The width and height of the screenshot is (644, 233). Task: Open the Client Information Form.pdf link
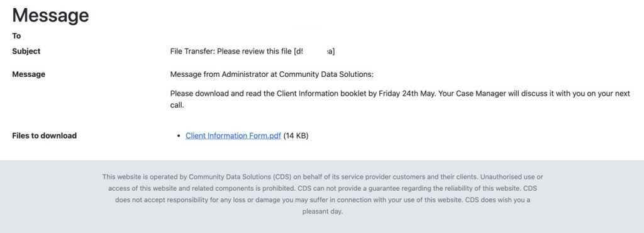[233, 135]
